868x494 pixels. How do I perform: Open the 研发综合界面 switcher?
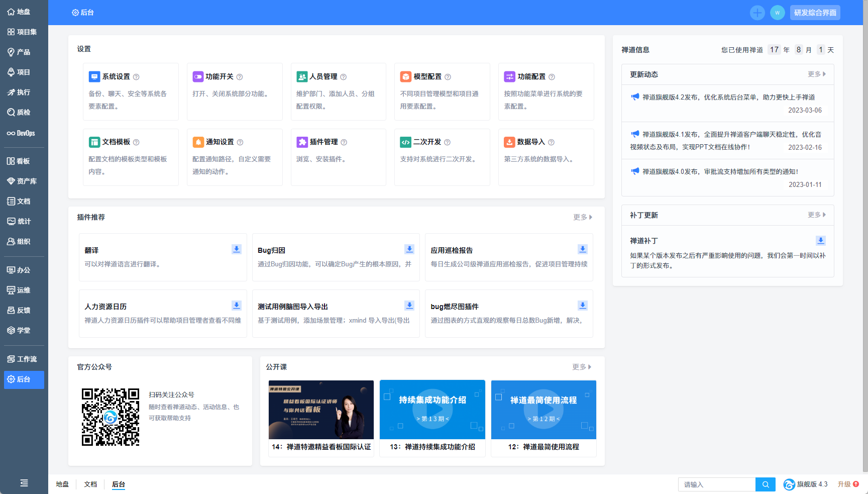[x=815, y=13]
